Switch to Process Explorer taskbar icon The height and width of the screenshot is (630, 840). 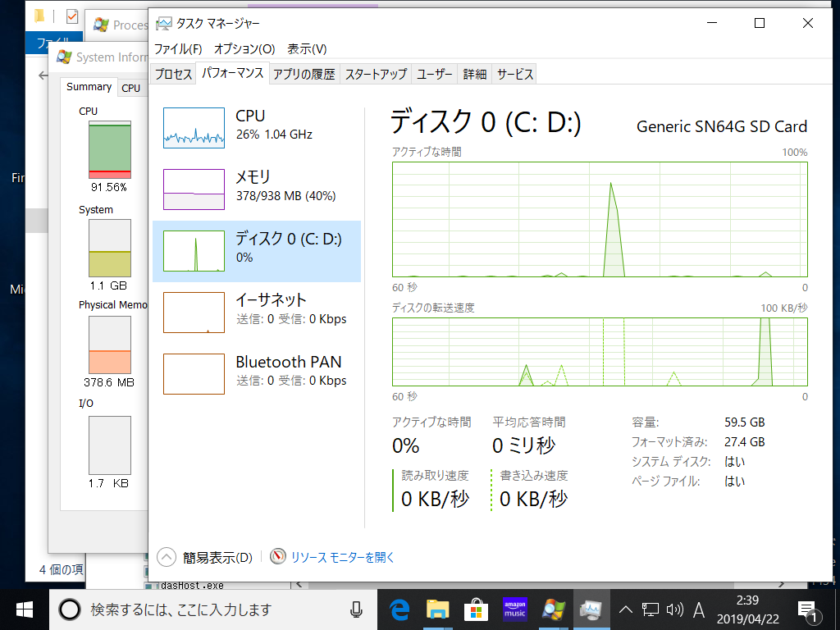[x=554, y=609]
